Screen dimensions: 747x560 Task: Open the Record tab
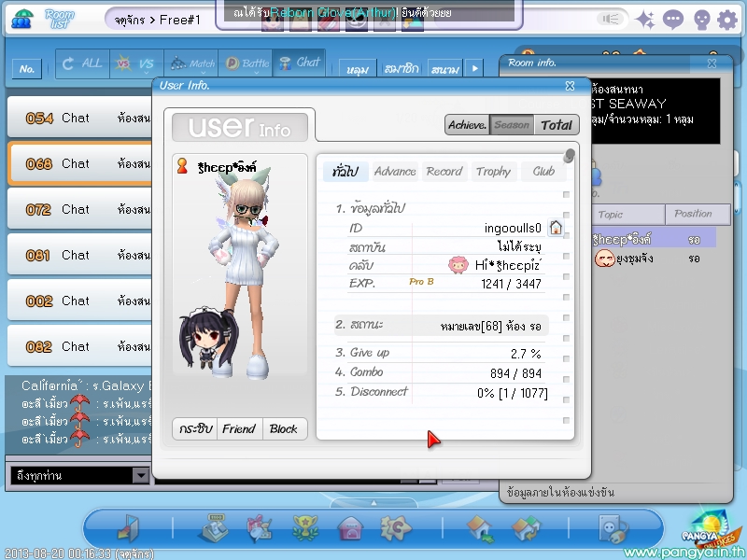click(444, 172)
